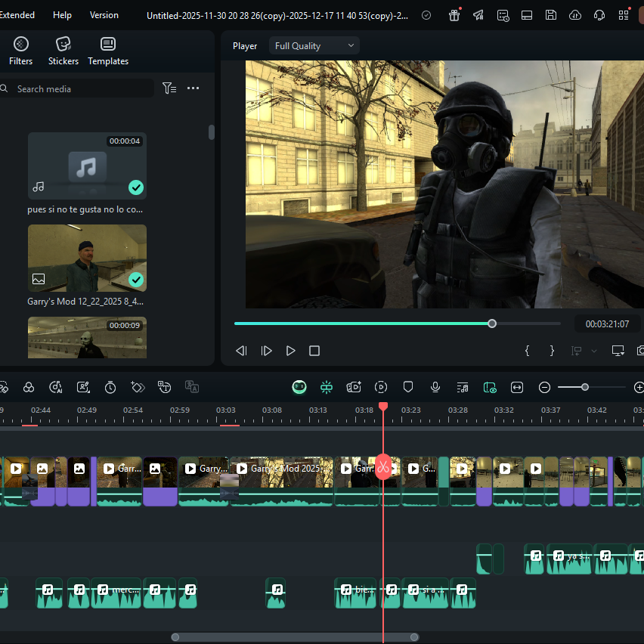
Task: Open the Filters panel
Action: tap(21, 51)
